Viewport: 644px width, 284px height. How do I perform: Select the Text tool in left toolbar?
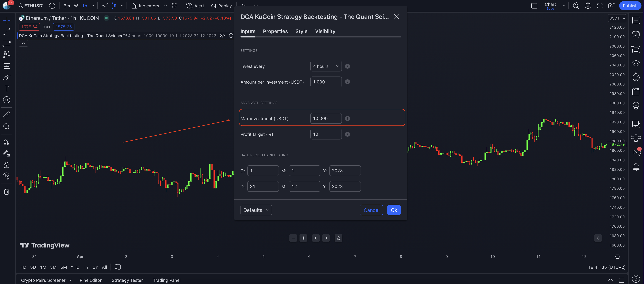tap(6, 88)
